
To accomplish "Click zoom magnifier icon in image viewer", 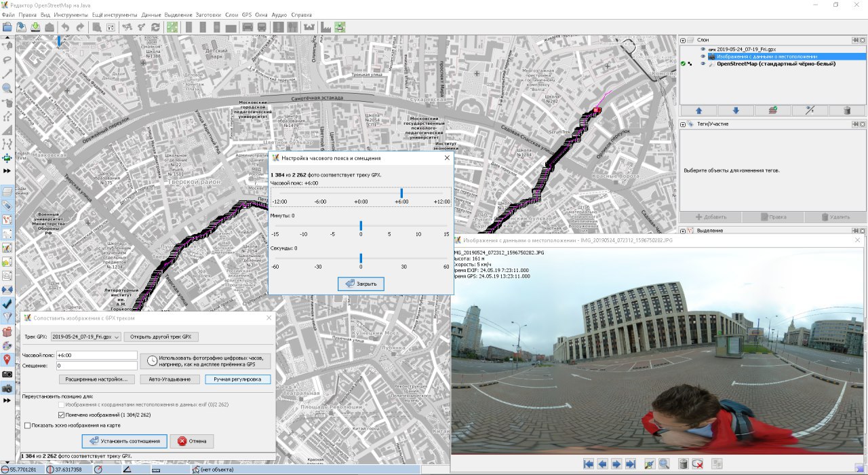I will [664, 464].
